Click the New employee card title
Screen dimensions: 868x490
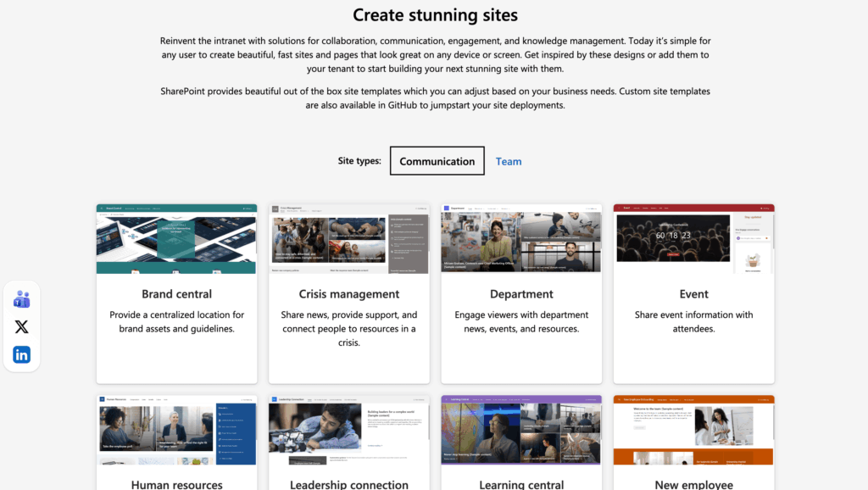[693, 484]
